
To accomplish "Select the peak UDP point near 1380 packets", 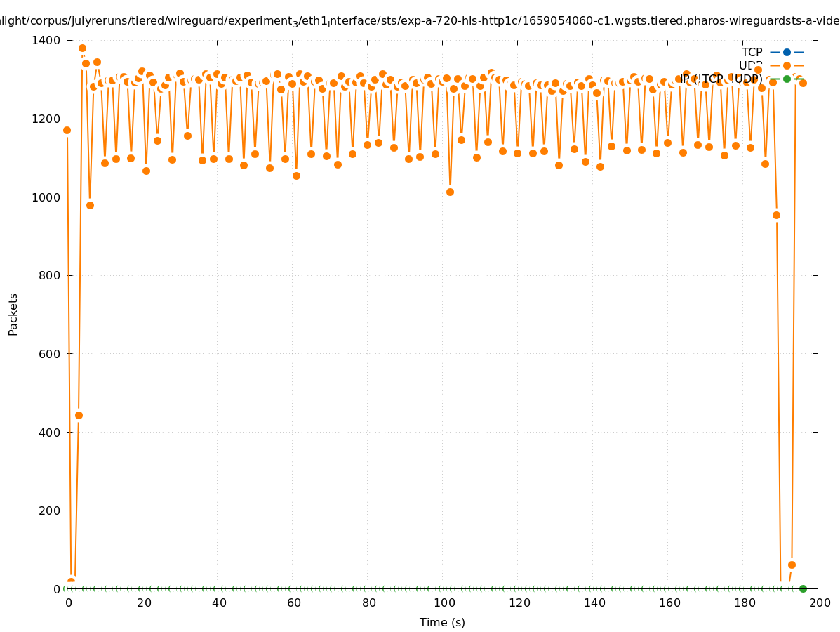I will point(82,48).
